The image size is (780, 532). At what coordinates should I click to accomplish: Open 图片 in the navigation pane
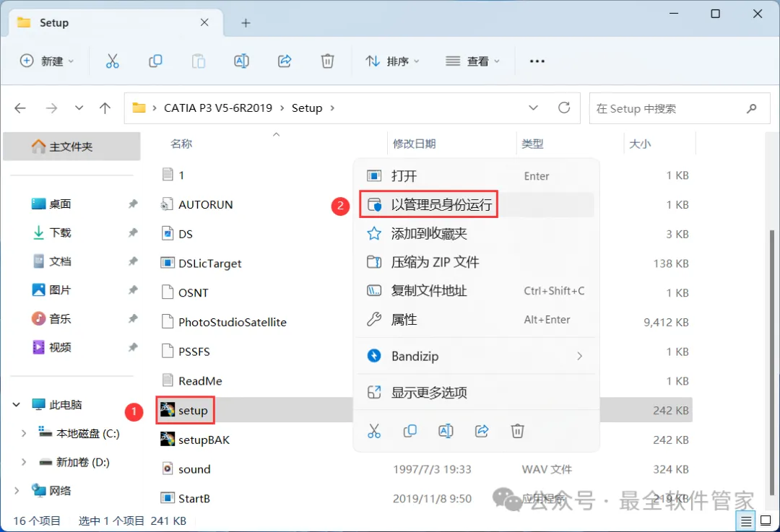pos(60,290)
